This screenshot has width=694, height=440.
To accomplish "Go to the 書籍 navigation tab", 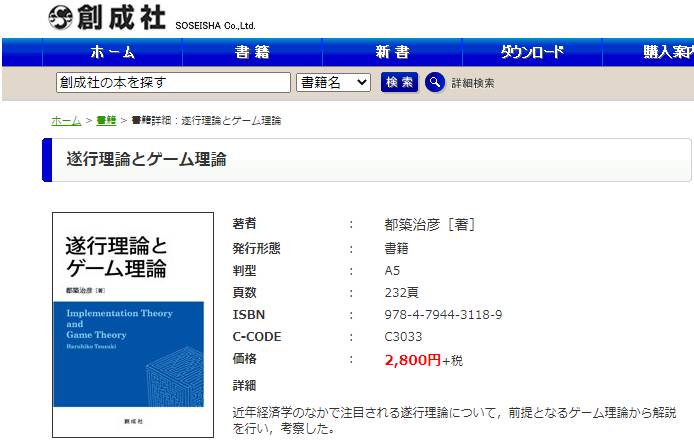I will (x=252, y=52).
